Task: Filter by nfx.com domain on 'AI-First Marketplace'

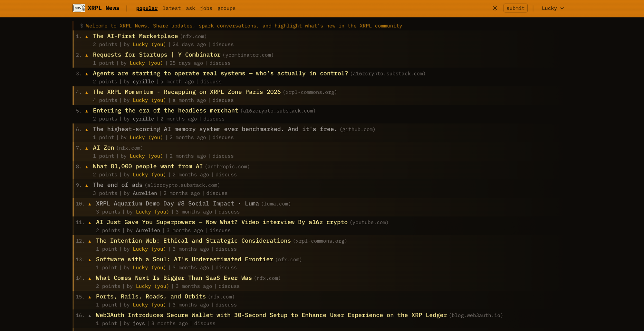Action: point(193,36)
